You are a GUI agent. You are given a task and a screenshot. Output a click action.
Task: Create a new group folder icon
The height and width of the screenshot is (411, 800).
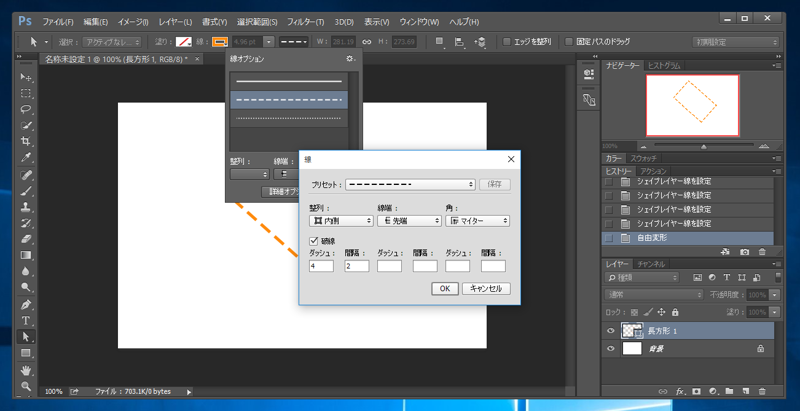click(x=730, y=392)
